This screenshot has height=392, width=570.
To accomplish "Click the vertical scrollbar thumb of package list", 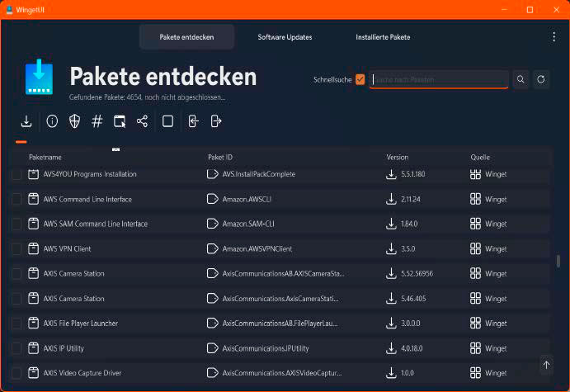I will [558, 261].
